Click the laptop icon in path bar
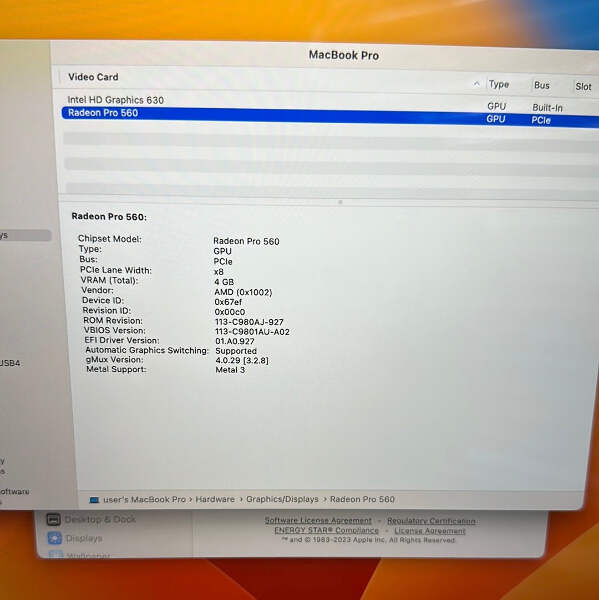 [94, 500]
